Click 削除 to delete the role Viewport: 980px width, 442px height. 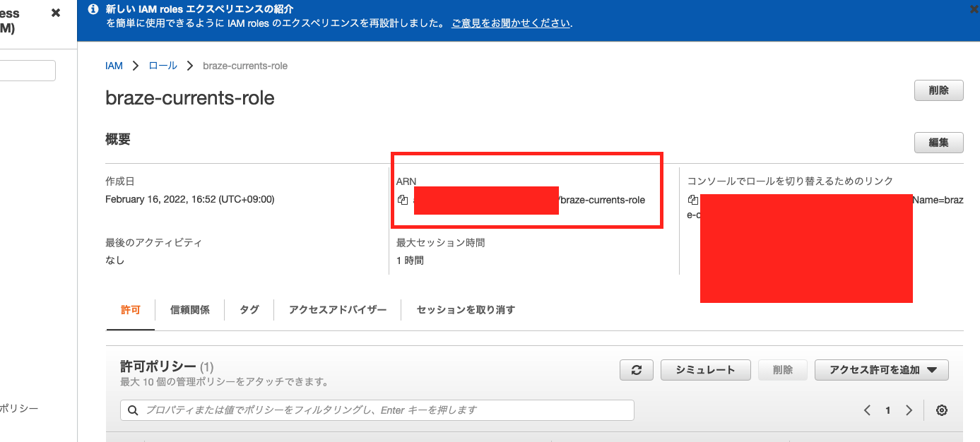point(938,90)
